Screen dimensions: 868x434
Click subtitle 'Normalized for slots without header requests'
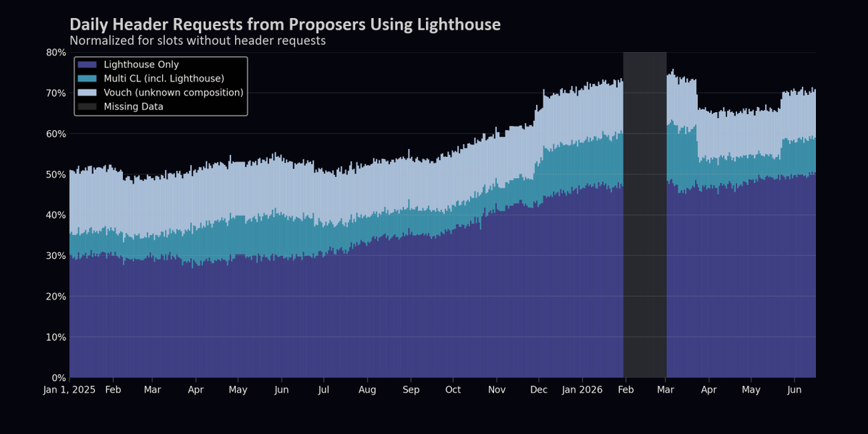click(197, 41)
